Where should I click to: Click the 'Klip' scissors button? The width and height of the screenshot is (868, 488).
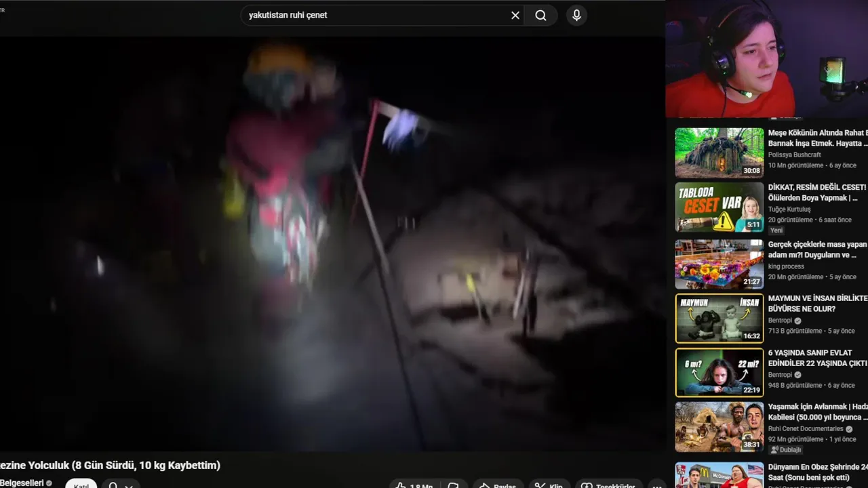tap(549, 485)
